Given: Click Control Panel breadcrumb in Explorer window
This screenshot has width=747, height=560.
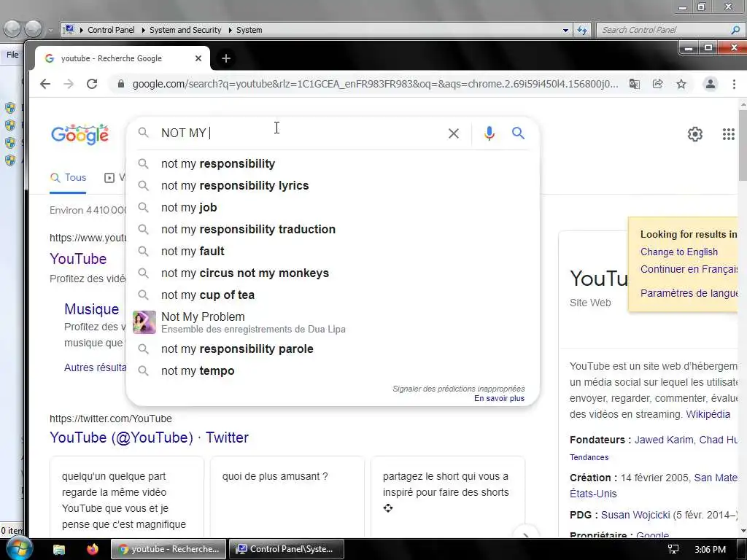Looking at the screenshot, I should (111, 30).
